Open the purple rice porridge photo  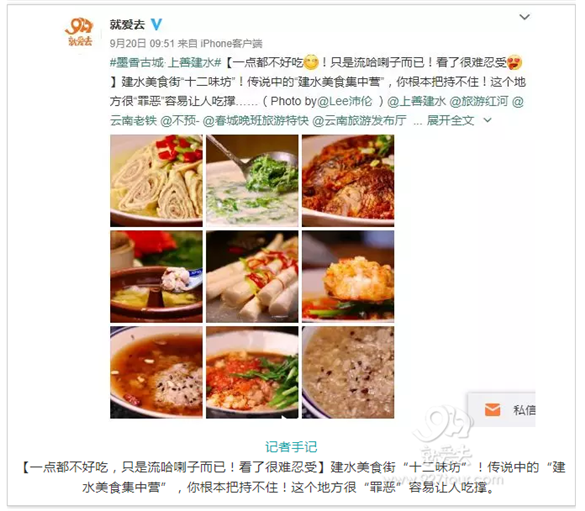348,372
